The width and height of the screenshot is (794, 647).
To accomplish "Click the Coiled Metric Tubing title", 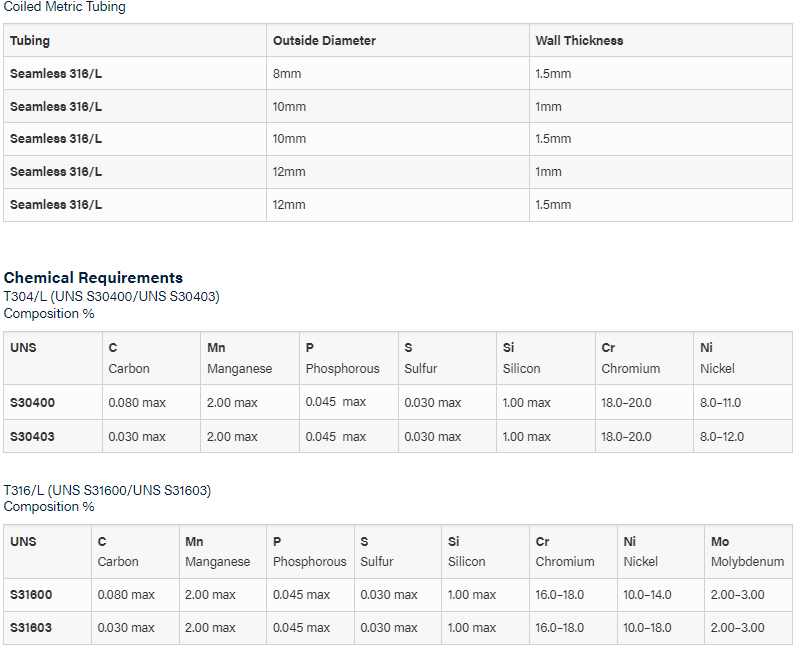I will point(64,7).
